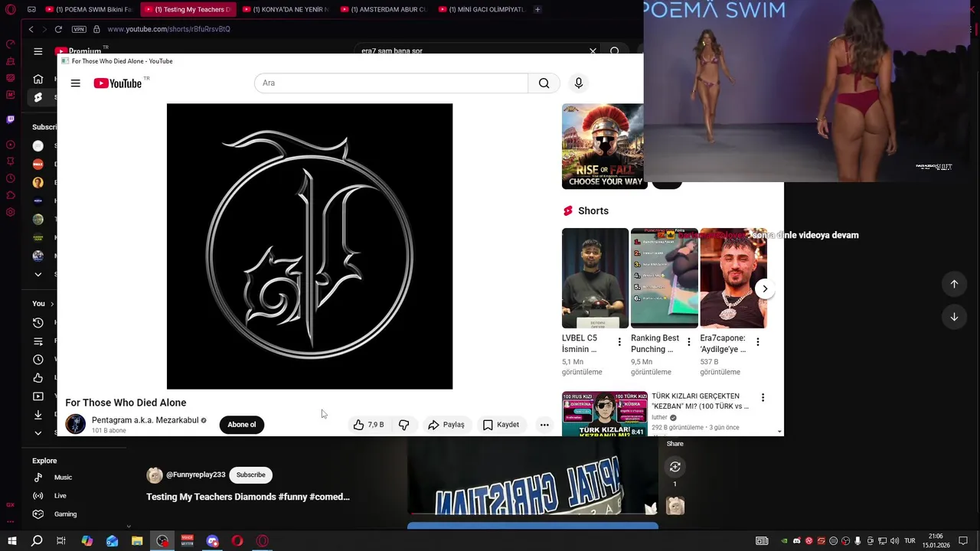Click the POEMA SWIM picture-in-picture video
980x551 pixels.
(x=812, y=91)
